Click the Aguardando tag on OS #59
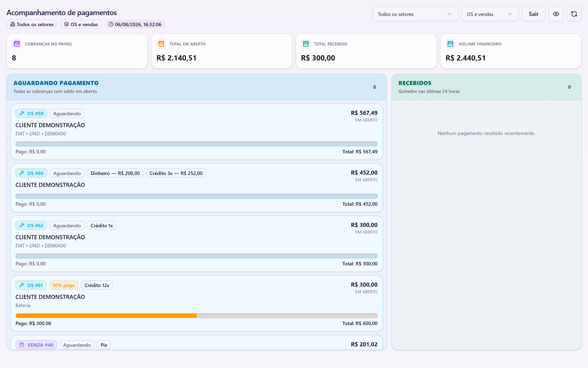Screen dimensions: 588x368 tap(67, 113)
